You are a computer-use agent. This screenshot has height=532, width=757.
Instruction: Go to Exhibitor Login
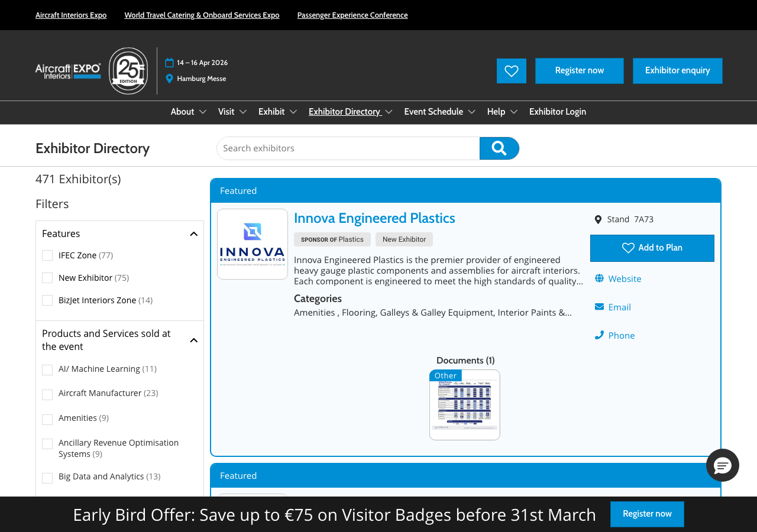(557, 112)
